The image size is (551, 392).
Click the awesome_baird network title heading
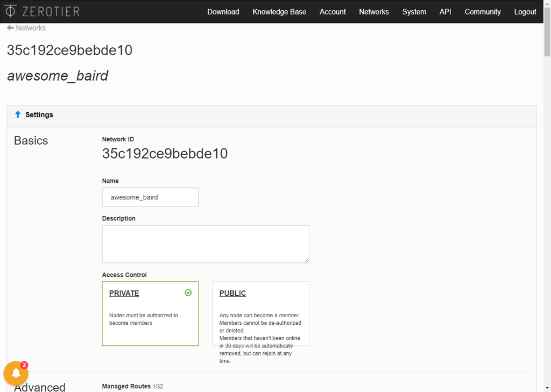pos(58,76)
